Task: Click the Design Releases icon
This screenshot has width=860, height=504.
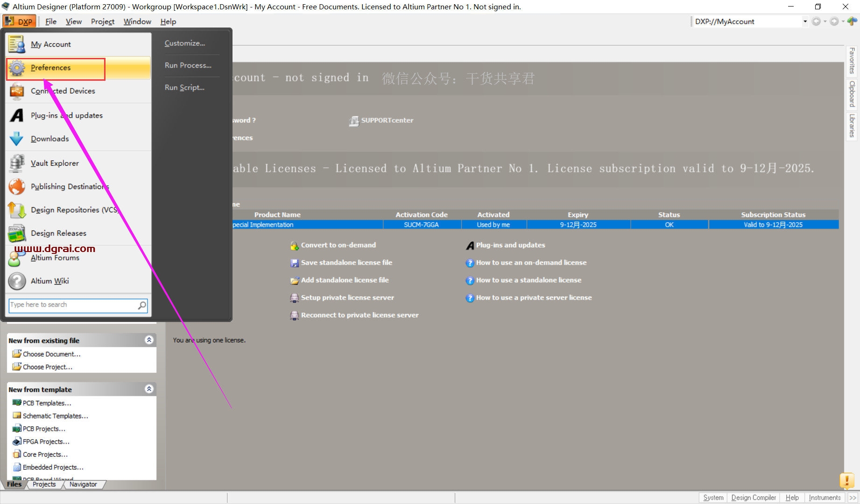Action: [17, 233]
